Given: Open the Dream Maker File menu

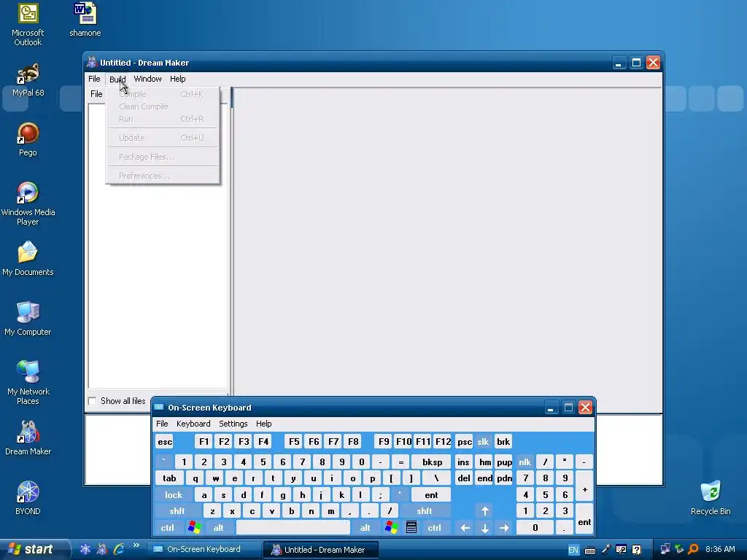Looking at the screenshot, I should [x=94, y=79].
